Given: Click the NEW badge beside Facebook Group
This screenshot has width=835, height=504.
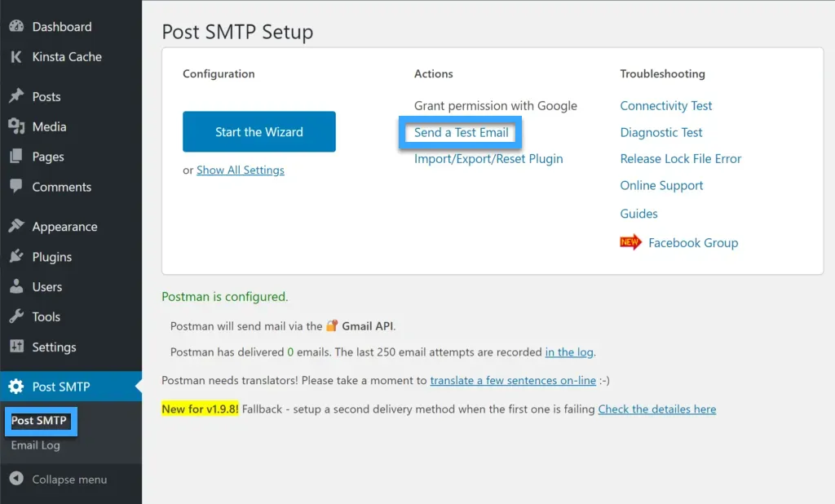Looking at the screenshot, I should tap(630, 242).
